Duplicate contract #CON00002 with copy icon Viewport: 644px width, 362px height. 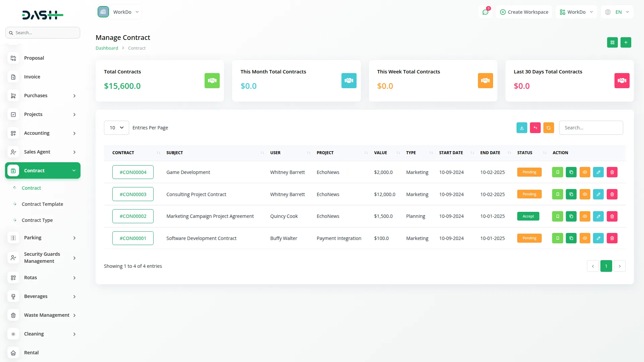(571, 217)
